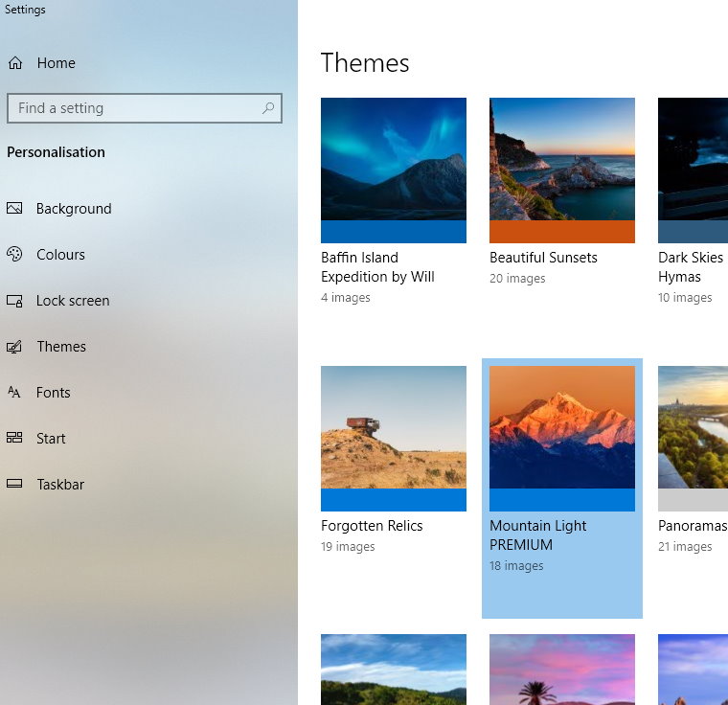Screen dimensions: 728x705
Task: Select the Mountain Light PREMIUM theme
Action: point(562,427)
